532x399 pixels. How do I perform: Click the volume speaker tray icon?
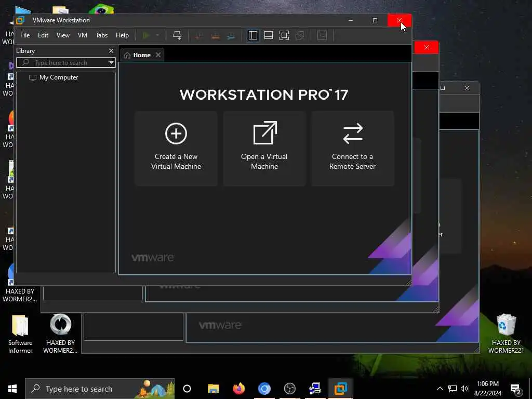point(464,389)
